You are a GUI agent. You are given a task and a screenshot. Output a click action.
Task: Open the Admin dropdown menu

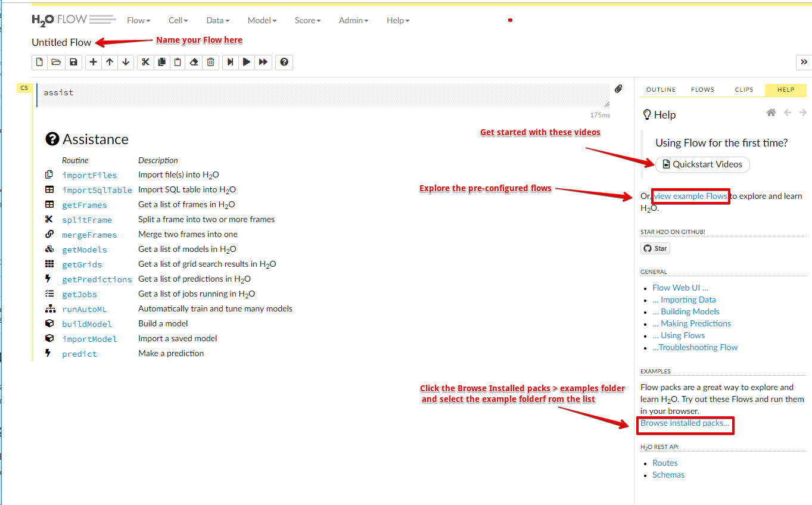pyautogui.click(x=353, y=20)
